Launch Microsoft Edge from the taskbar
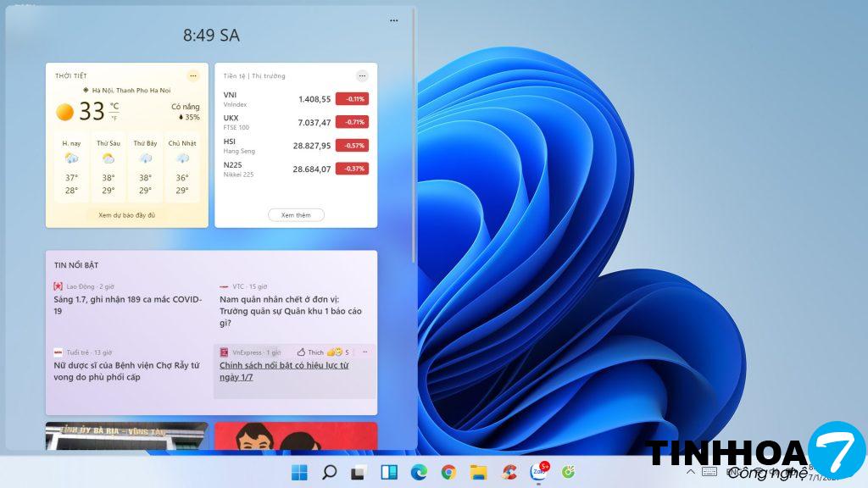This screenshot has width=868, height=488. tap(419, 472)
